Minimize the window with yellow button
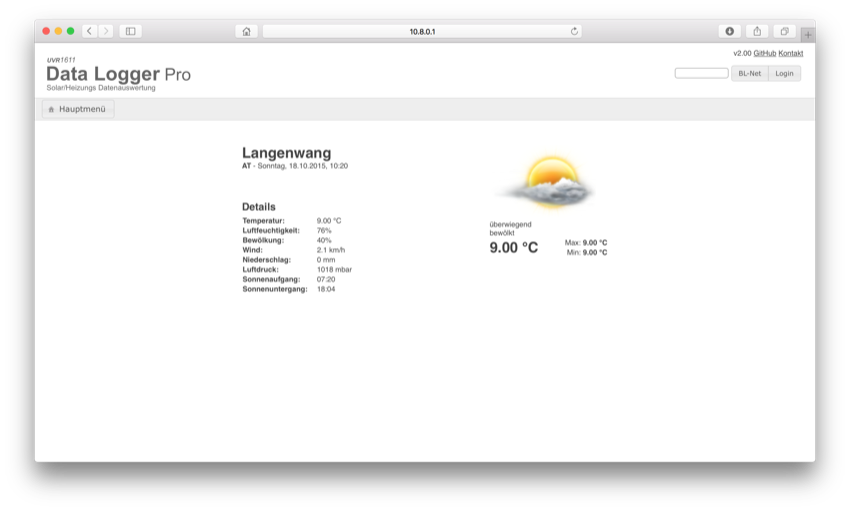The height and width of the screenshot is (511, 850). (58, 31)
